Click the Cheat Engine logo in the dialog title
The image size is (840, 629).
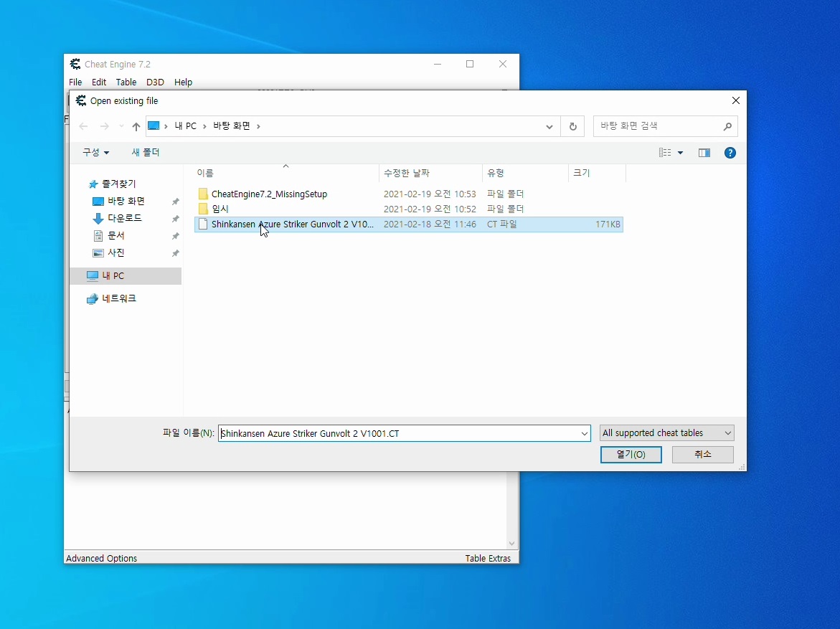(x=81, y=100)
